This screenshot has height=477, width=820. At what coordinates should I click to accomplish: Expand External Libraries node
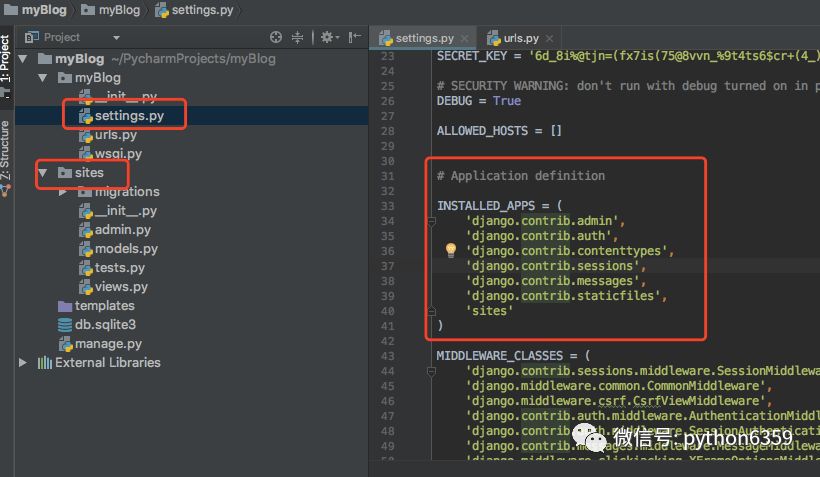pos(23,362)
